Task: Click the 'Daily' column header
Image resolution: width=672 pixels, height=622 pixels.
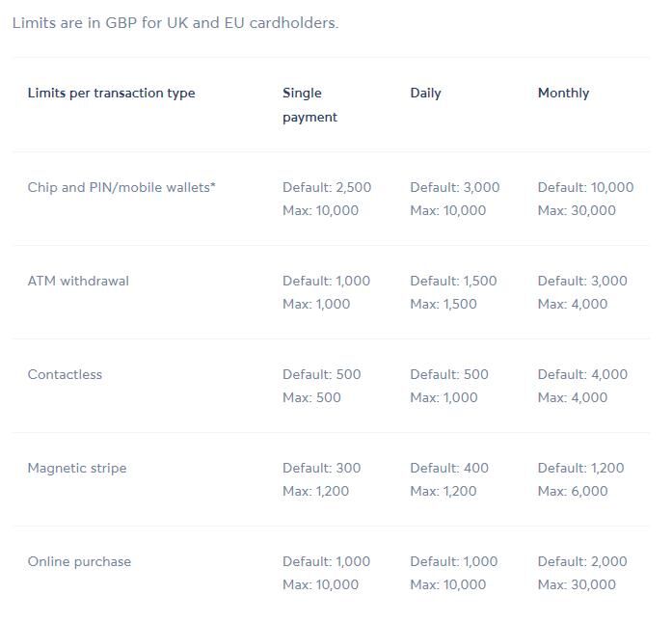Action: pos(425,93)
